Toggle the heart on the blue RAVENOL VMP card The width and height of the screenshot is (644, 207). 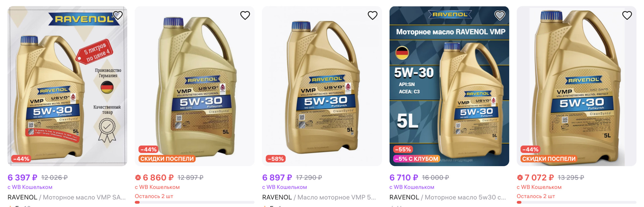click(x=500, y=15)
